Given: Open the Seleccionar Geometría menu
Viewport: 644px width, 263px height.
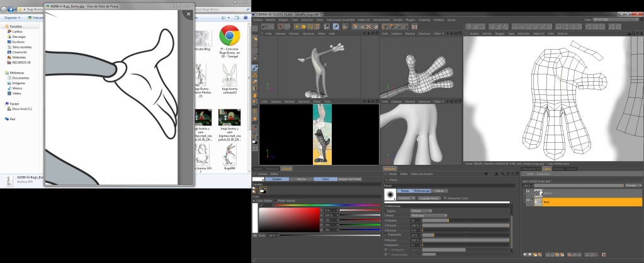Looking at the screenshot, I should (342, 20).
